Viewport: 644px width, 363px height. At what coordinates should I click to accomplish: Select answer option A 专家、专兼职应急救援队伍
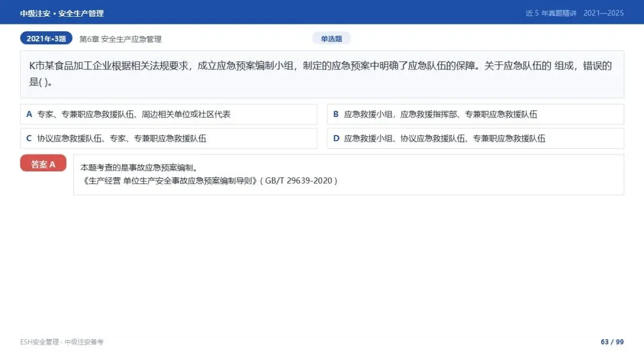click(169, 114)
